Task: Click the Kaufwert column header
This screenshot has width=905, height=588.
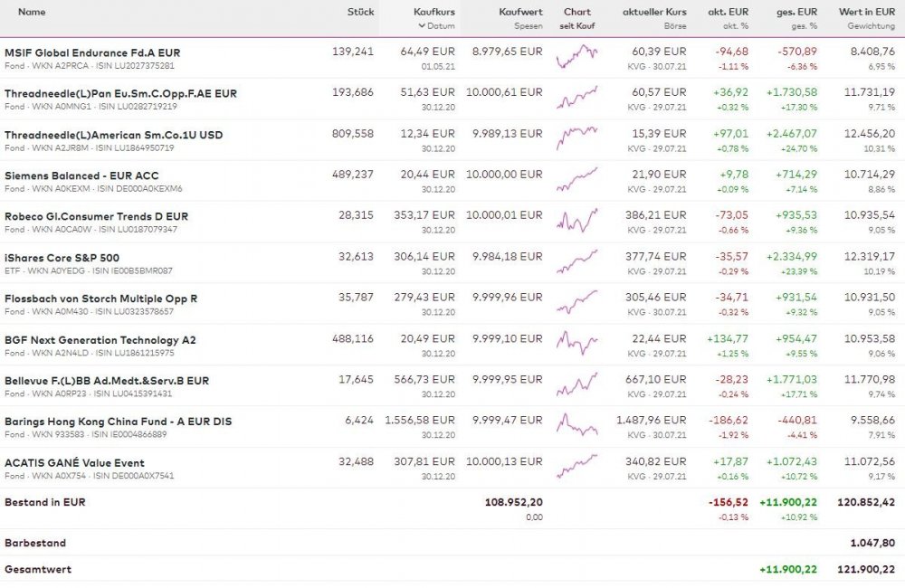Action: pos(520,13)
